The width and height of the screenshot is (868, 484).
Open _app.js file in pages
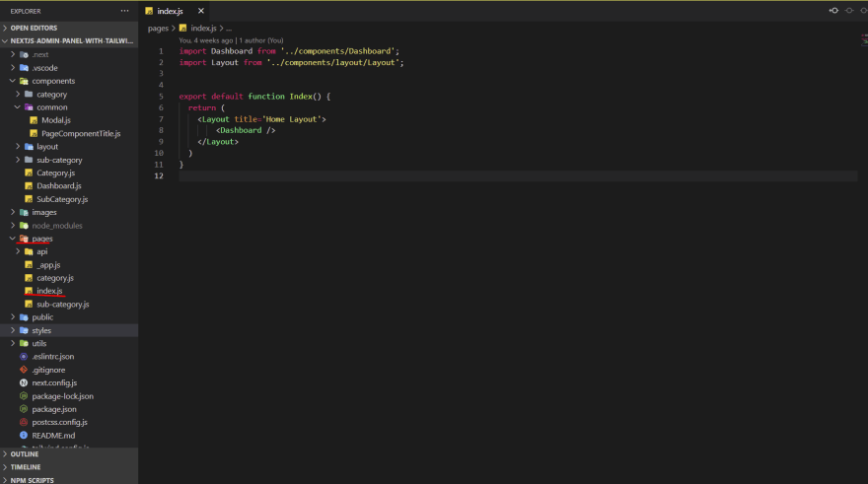tap(48, 265)
